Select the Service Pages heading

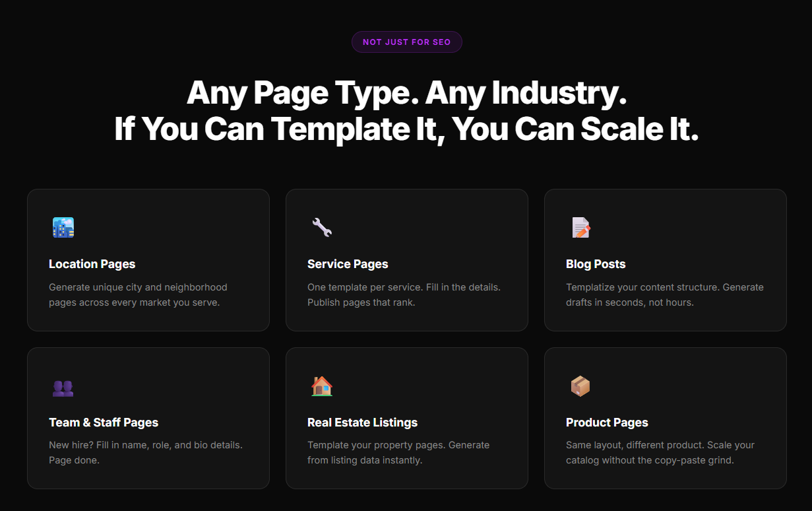point(348,264)
